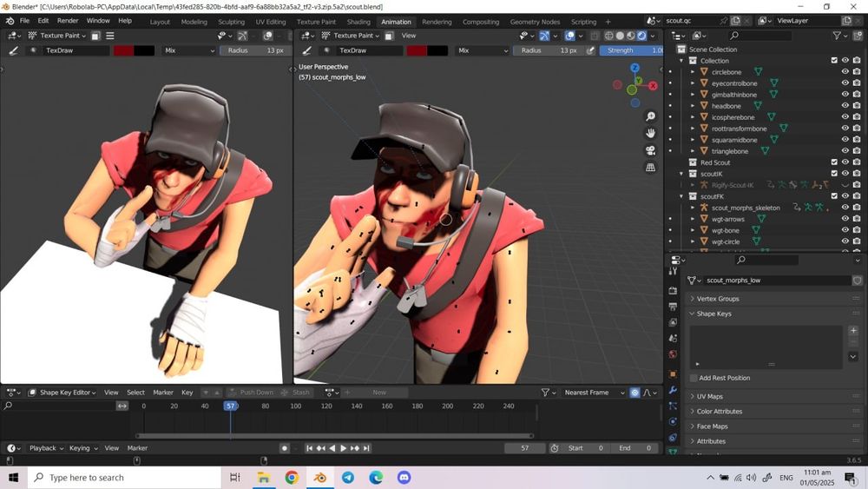Add a new shape key with plus button

[x=852, y=331]
